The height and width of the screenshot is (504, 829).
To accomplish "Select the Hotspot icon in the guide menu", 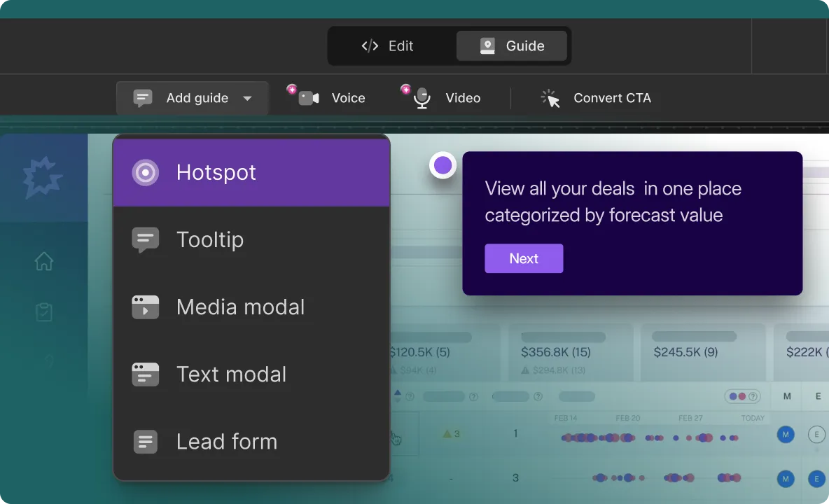I will (145, 172).
